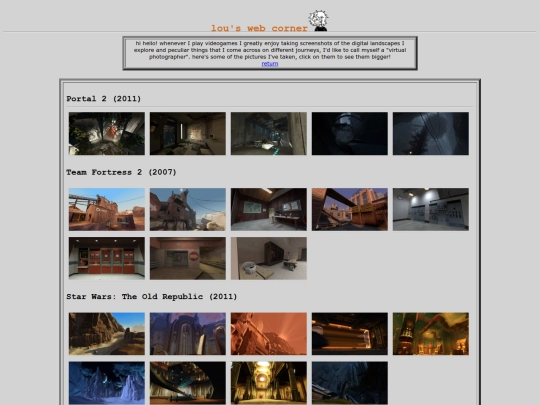Click the spiky-haired avatar icon by the title

pos(318,21)
